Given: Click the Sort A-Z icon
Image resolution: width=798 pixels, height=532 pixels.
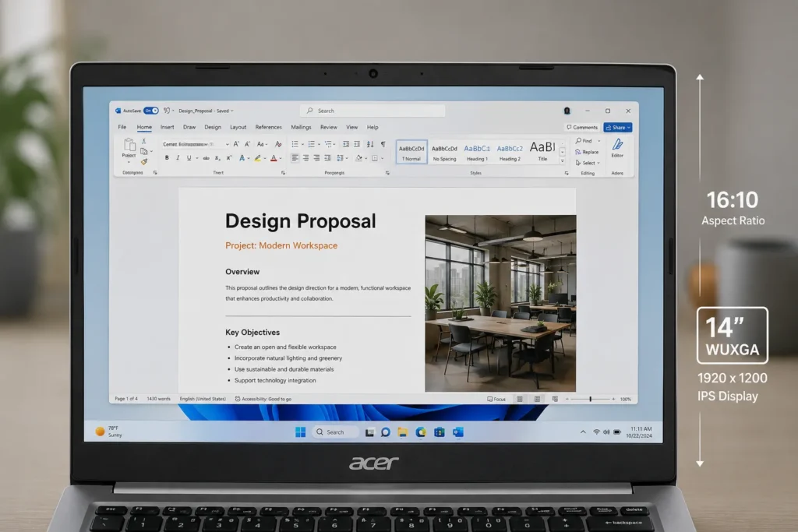Looking at the screenshot, I should pos(370,144).
